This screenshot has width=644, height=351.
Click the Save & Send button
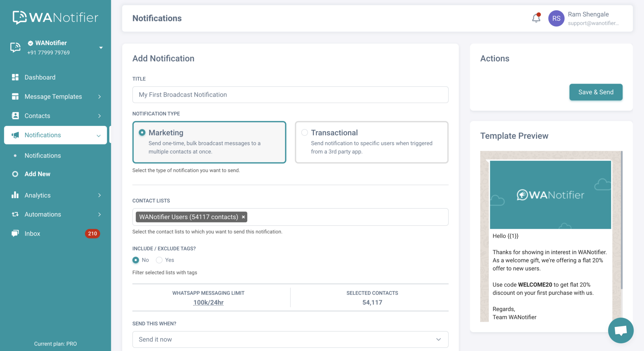point(596,92)
